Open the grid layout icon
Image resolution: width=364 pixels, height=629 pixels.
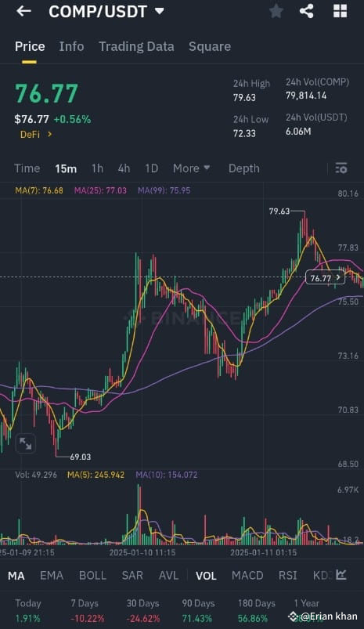(x=340, y=11)
